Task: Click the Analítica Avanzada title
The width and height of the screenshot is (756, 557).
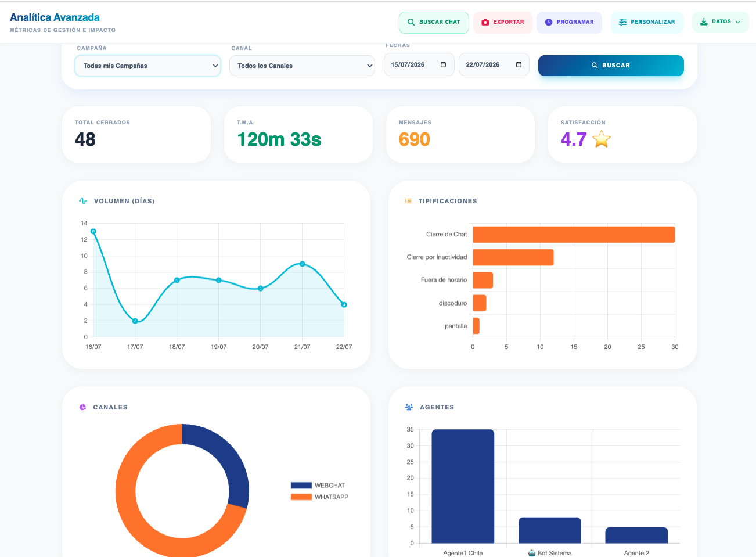Action: (55, 17)
